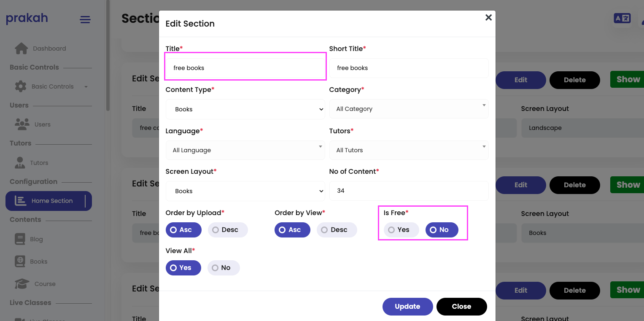The height and width of the screenshot is (321, 644).
Task: Expand the Screen Layout dropdown
Action: point(245,191)
